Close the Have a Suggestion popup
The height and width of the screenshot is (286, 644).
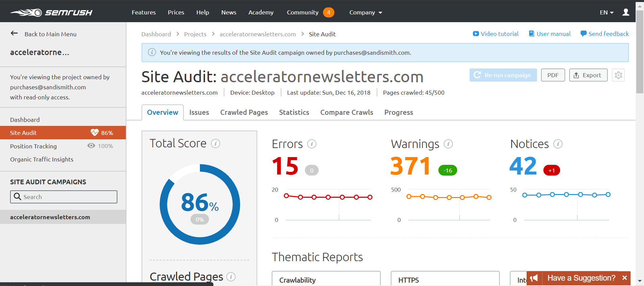click(625, 278)
